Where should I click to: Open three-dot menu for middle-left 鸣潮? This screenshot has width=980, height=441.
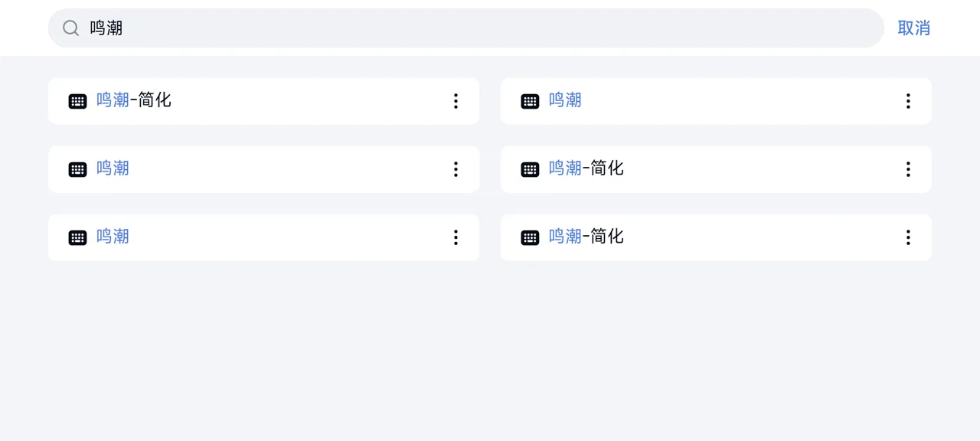[x=456, y=169]
